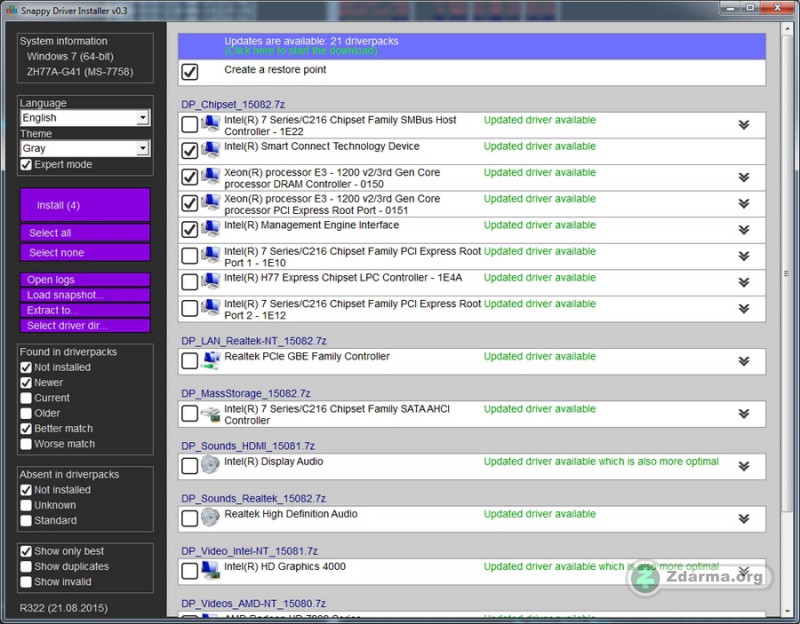Click Select all button
Screen dimensions: 800x624
click(85, 233)
